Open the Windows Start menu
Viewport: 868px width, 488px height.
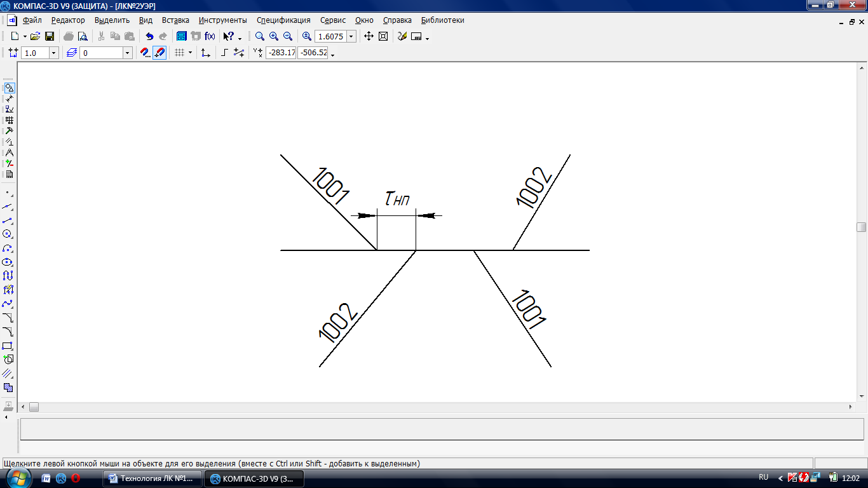(18, 478)
